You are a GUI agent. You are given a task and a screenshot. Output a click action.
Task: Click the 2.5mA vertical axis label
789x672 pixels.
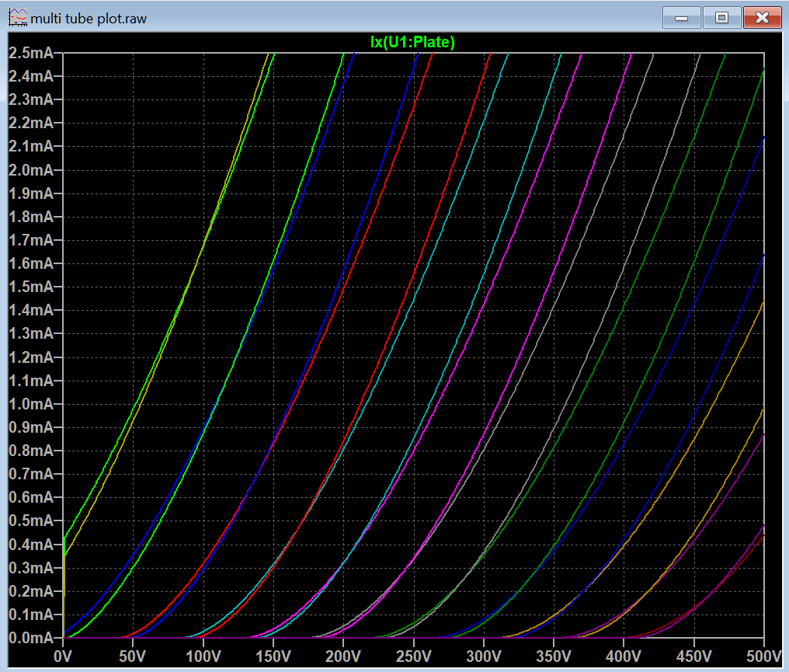[x=31, y=53]
